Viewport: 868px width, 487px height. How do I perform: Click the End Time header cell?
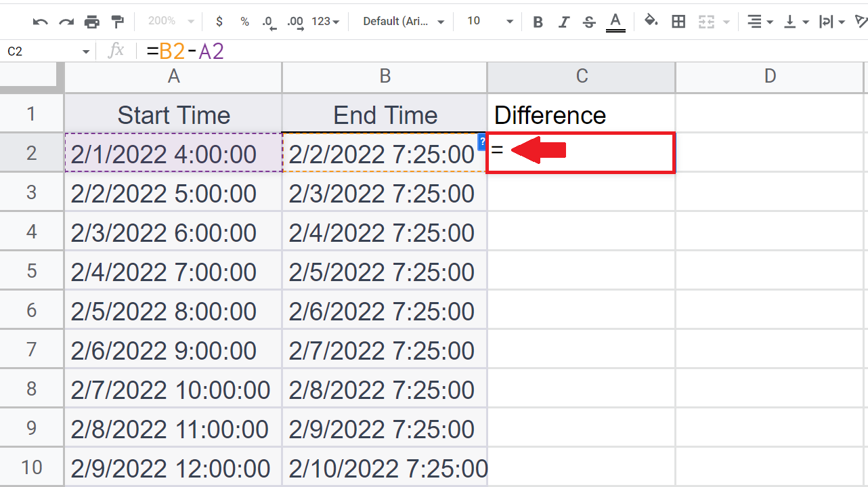pos(385,113)
